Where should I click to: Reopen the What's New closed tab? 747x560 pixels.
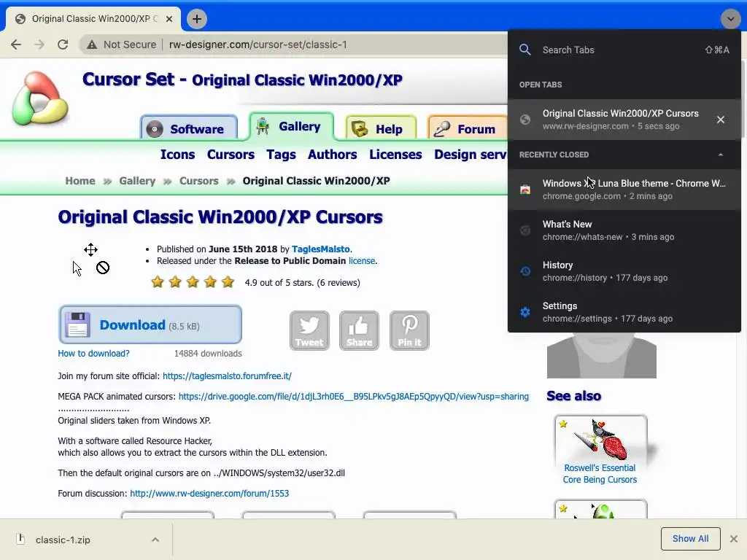[x=624, y=230]
